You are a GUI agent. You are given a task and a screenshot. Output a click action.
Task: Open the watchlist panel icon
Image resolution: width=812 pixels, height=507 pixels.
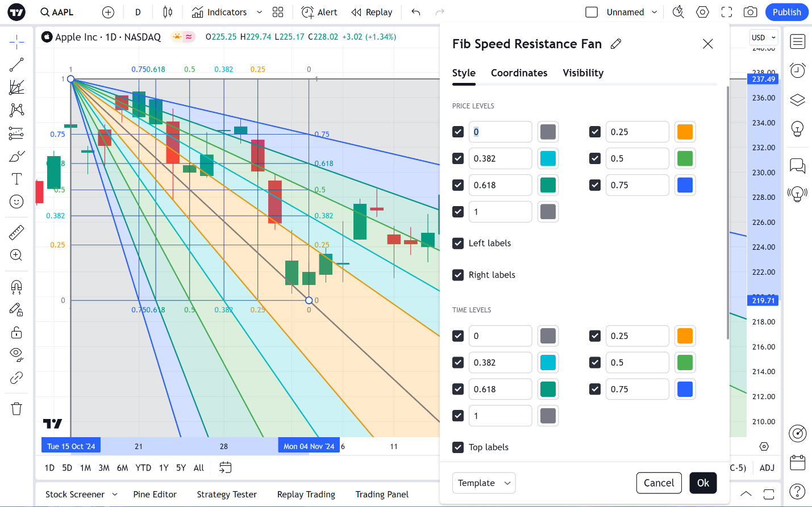(798, 41)
